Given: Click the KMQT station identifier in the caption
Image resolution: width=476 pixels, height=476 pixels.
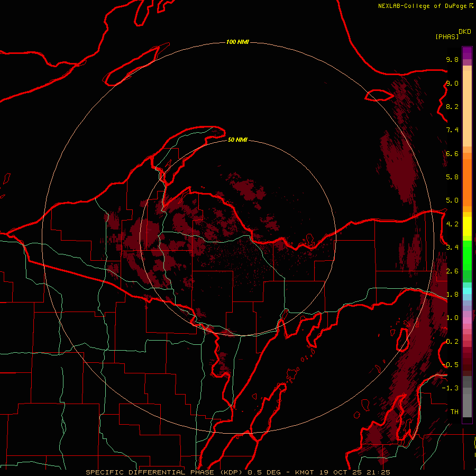Looking at the screenshot, I should [306, 472].
